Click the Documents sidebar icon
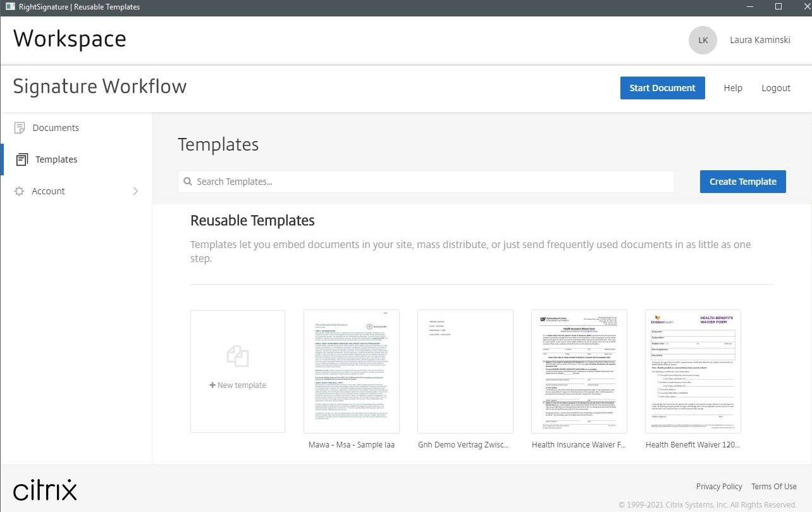This screenshot has height=512, width=812. point(20,128)
